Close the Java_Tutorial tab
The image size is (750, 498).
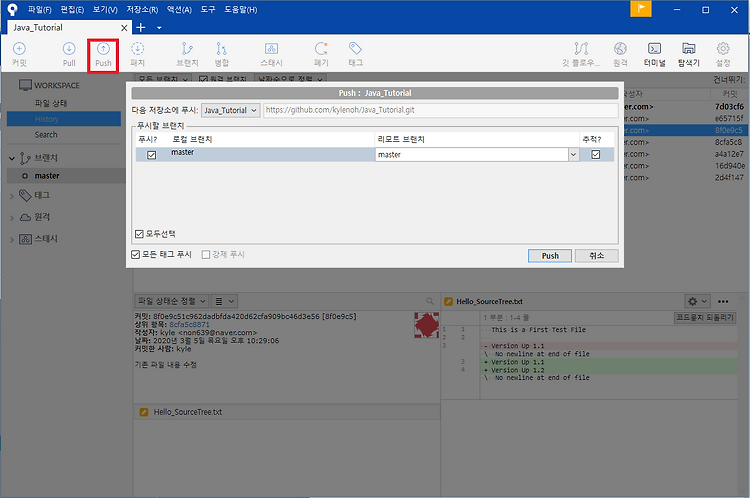tap(124, 28)
